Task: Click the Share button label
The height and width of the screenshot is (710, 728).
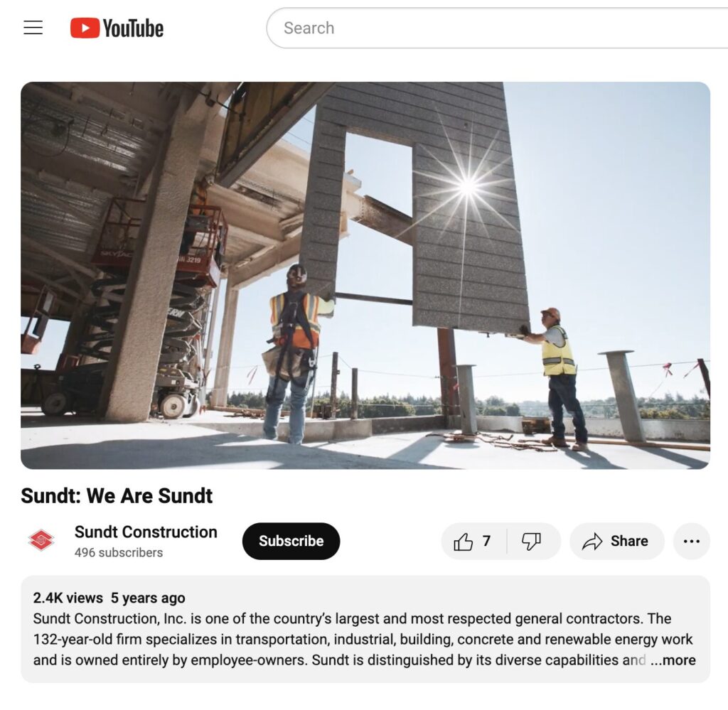Action: (629, 541)
